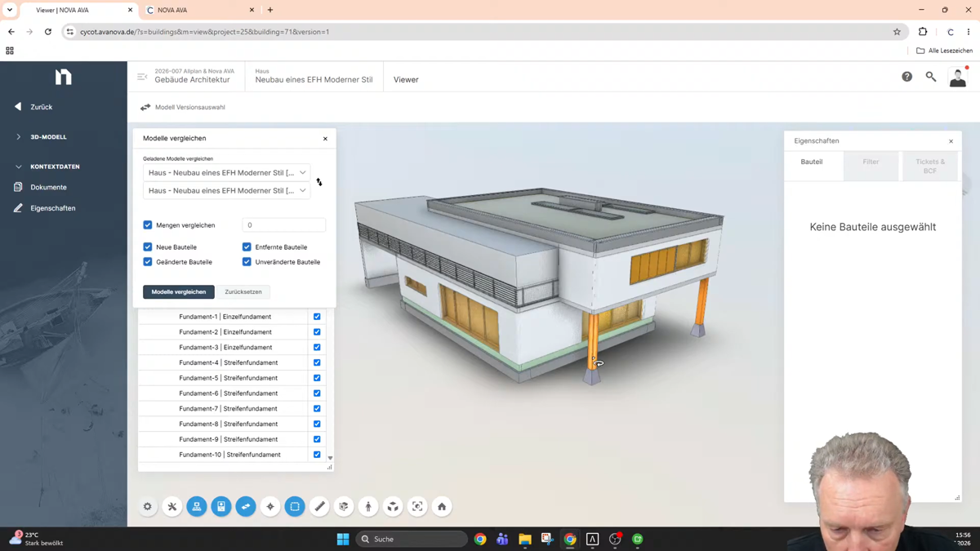
Task: Switch to the Bauteil tab
Action: coord(812,162)
